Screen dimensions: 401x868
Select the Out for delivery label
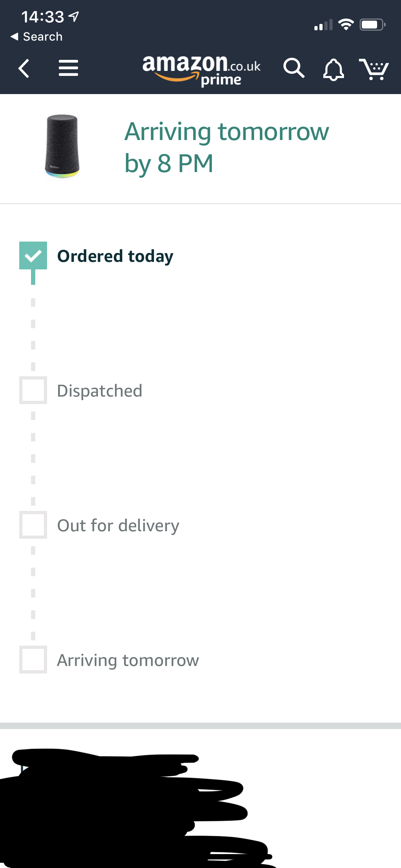coord(118,526)
